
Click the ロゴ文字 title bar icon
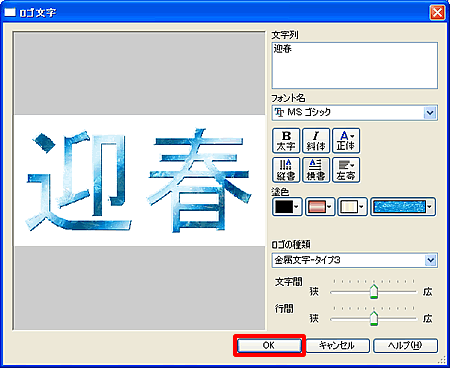click(10, 12)
